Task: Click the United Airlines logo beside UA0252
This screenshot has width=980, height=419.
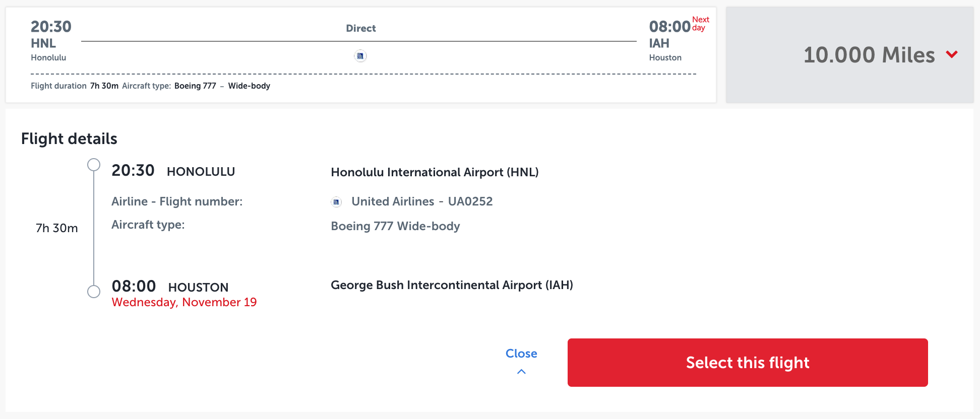Action: [x=336, y=202]
